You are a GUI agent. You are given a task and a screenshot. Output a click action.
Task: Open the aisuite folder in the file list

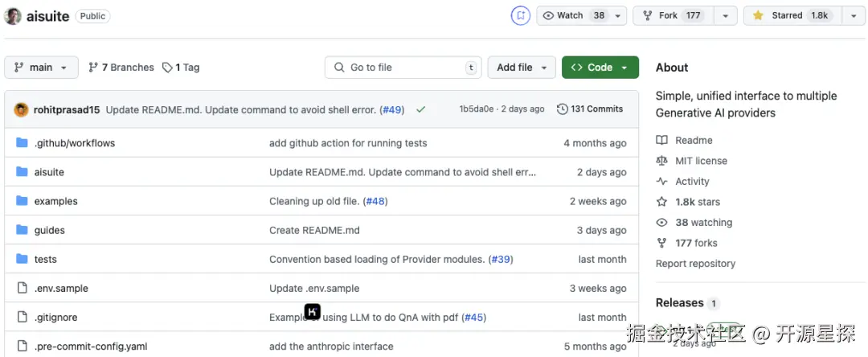click(x=49, y=172)
